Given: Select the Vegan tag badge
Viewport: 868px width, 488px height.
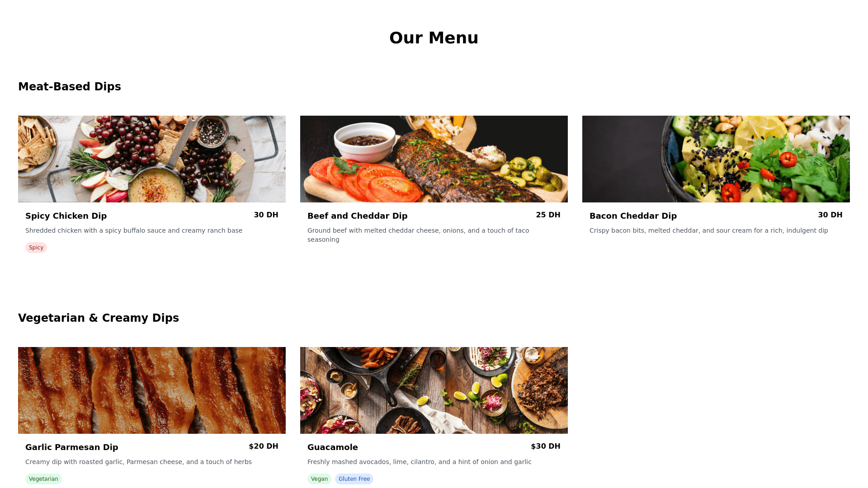Looking at the screenshot, I should (x=319, y=479).
